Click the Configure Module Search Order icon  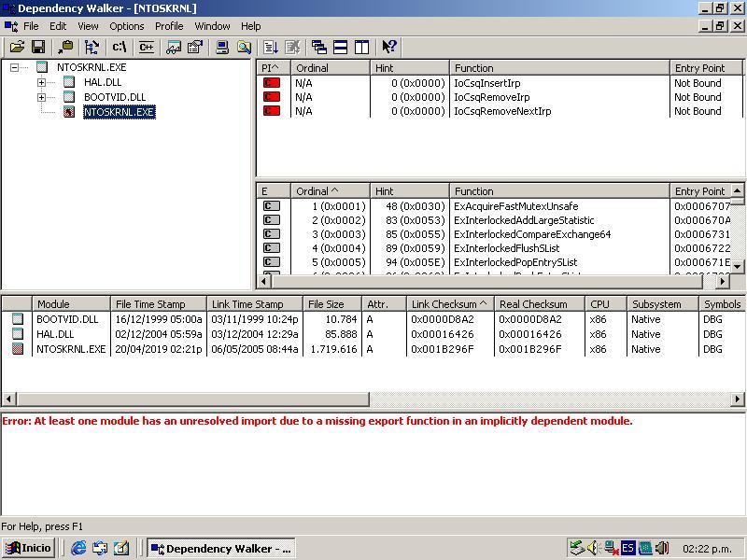point(244,47)
